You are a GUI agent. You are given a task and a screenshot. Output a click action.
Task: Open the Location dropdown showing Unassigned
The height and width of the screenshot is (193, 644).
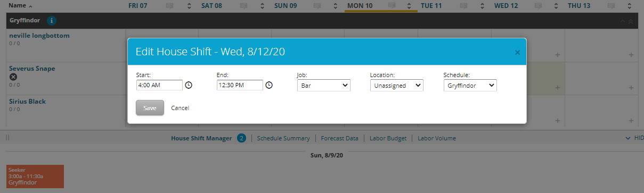click(x=397, y=85)
